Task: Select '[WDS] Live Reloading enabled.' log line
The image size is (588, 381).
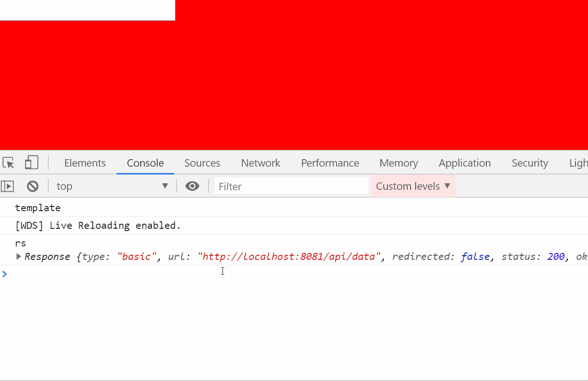Action: pyautogui.click(x=98, y=226)
